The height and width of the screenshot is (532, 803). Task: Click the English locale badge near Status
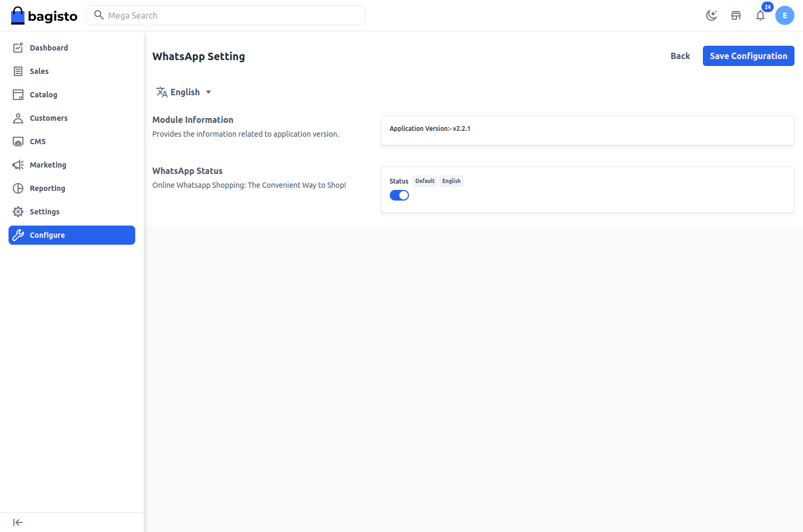click(452, 181)
